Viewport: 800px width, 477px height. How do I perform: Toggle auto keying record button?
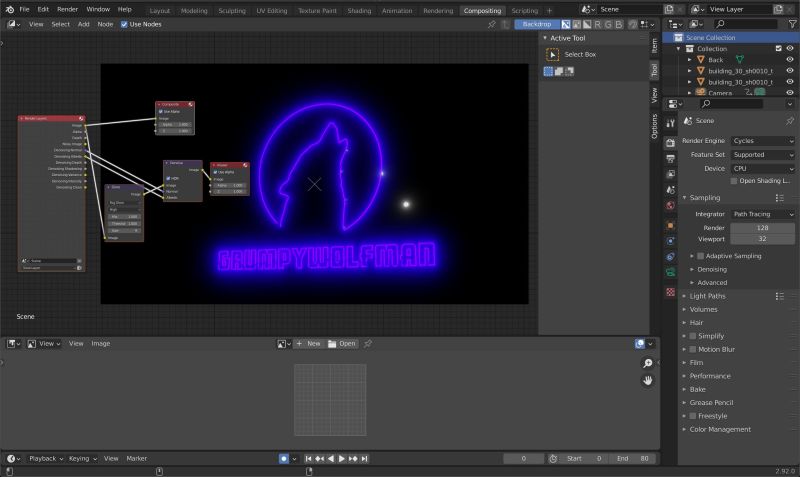284,459
